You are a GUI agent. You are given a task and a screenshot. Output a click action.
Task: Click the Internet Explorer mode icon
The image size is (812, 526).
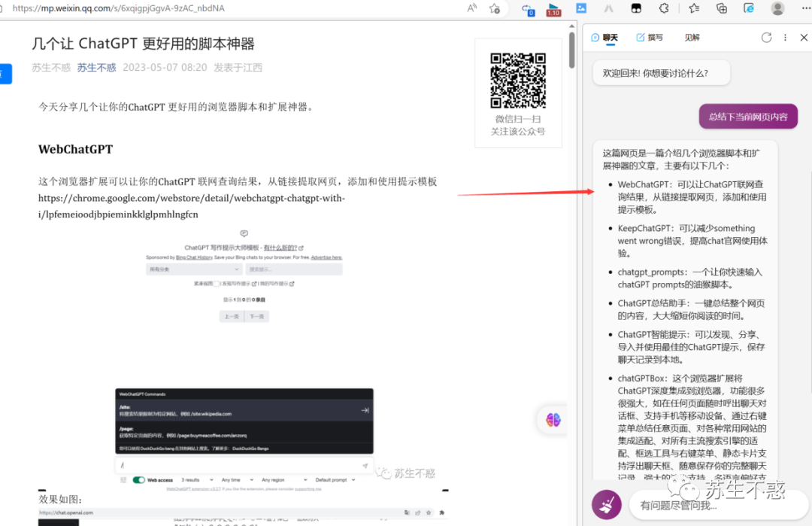(x=749, y=8)
